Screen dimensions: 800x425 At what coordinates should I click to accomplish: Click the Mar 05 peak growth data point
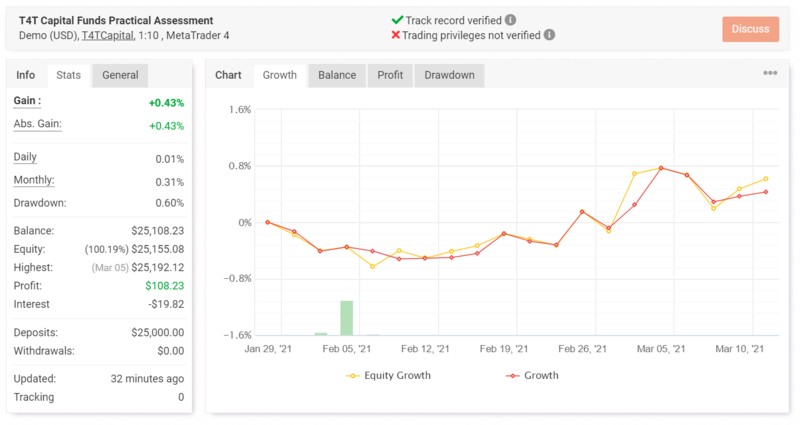661,168
